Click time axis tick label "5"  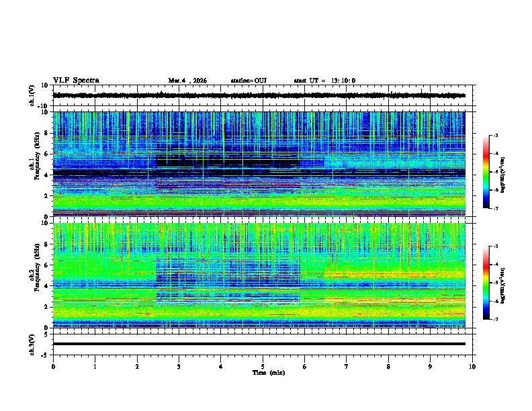pos(263,367)
